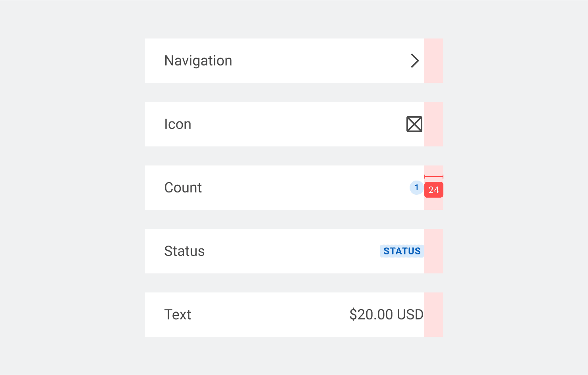Click the crossed-box placeholder icon
The width and height of the screenshot is (588, 375).
click(x=414, y=124)
